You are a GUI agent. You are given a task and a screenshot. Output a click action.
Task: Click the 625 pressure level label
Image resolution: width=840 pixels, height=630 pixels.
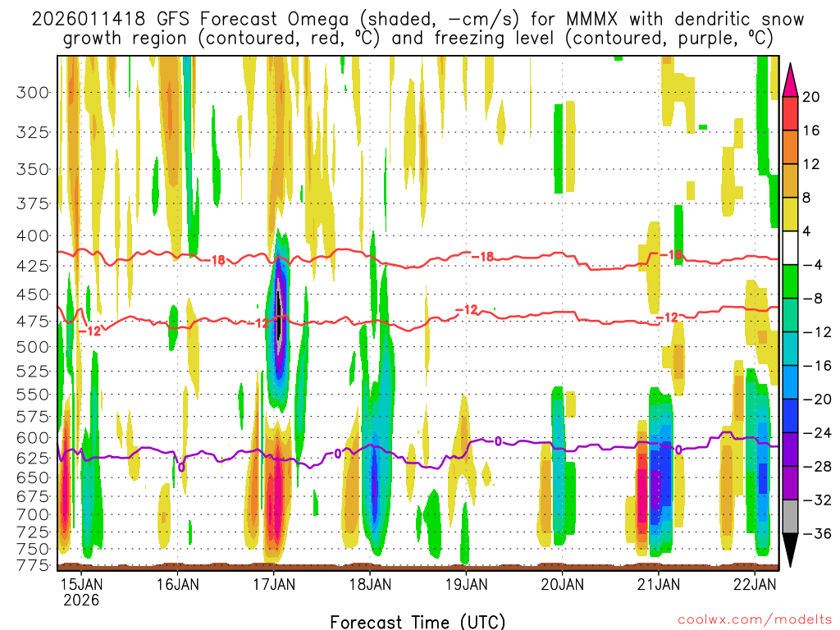pos(33,458)
